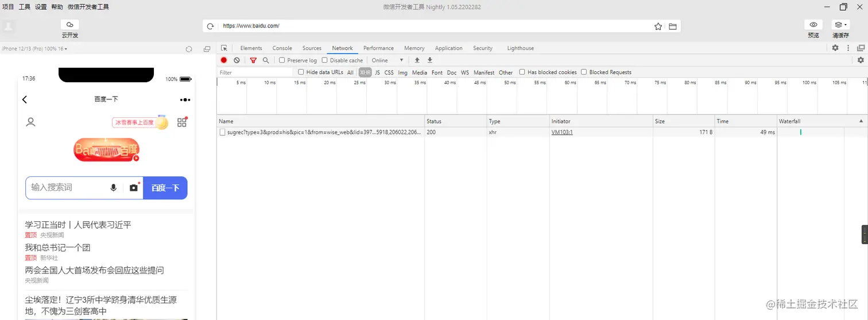Toggle the red funnel filter icon
This screenshot has width=868, height=320.
click(x=253, y=60)
